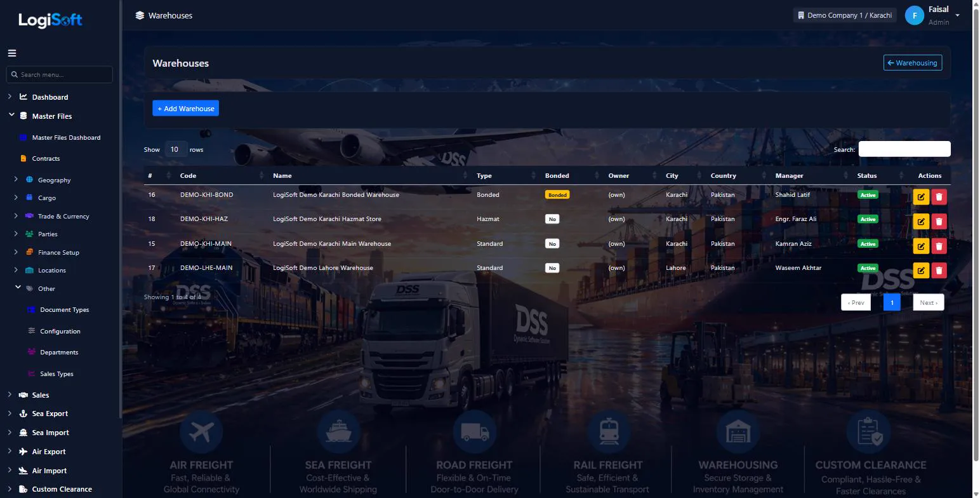The height and width of the screenshot is (498, 980).
Task: Click the Next pagination button
Action: (x=929, y=302)
